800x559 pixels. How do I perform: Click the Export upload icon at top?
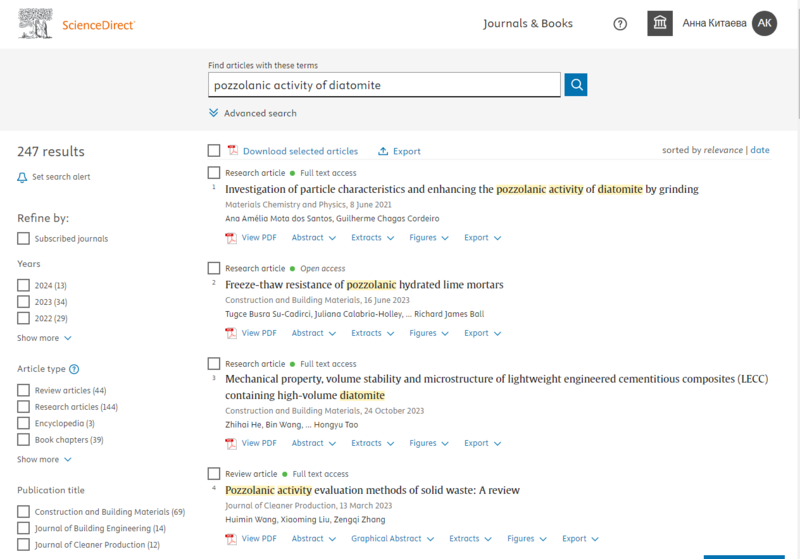pos(383,151)
